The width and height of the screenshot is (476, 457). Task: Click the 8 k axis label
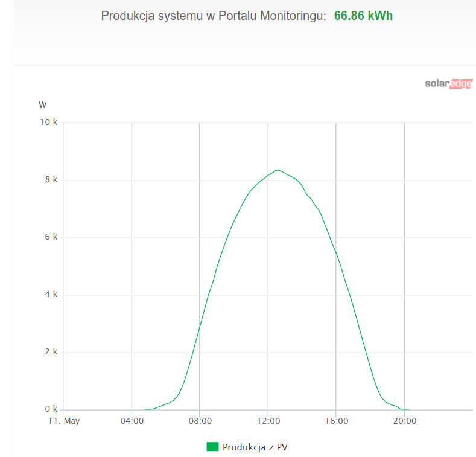51,179
